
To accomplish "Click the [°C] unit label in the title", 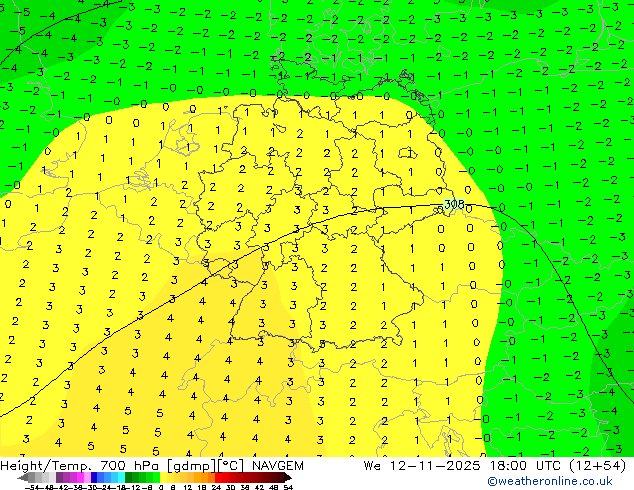I will [x=231, y=466].
